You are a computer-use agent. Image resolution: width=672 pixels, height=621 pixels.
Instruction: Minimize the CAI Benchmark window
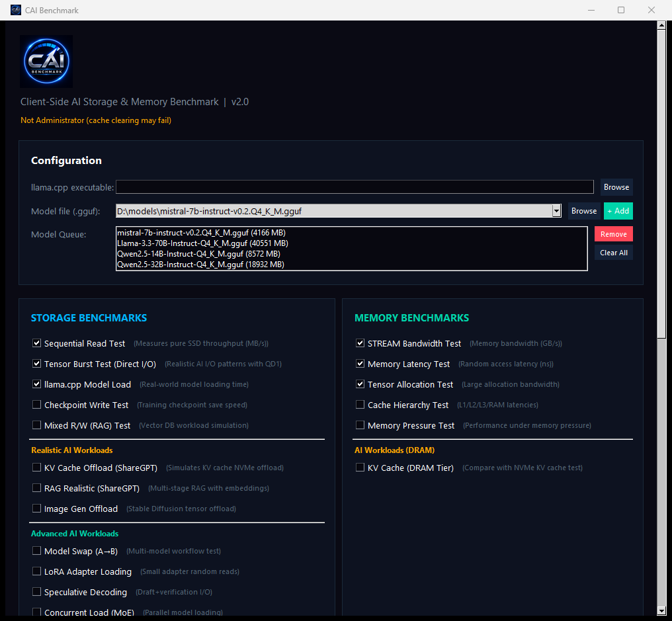591,10
